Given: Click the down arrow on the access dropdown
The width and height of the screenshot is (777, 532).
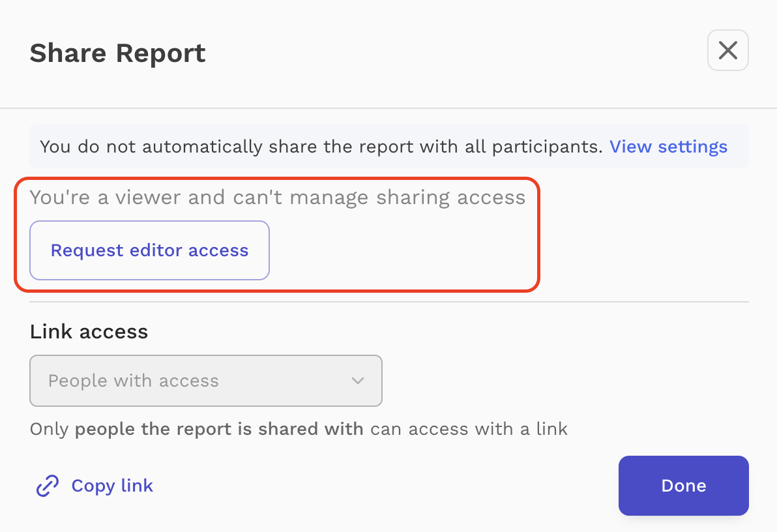Looking at the screenshot, I should tap(357, 381).
